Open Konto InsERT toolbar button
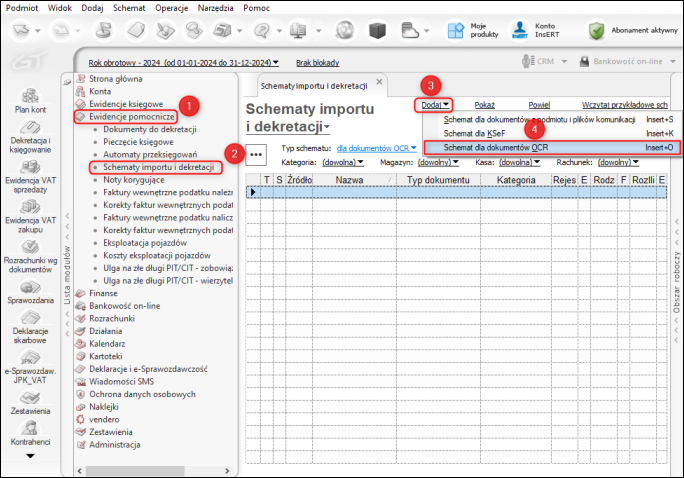Viewport: 684px width, 478px height. pyautogui.click(x=520, y=30)
